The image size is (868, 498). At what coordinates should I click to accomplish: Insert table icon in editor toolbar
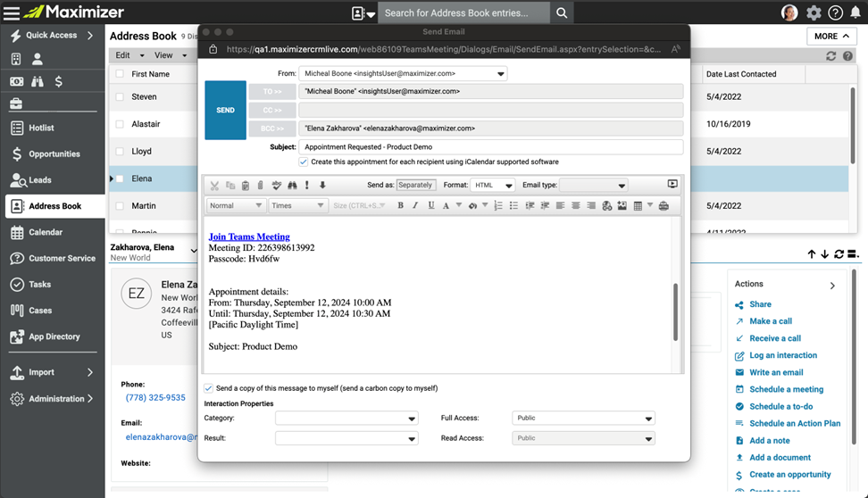638,205
